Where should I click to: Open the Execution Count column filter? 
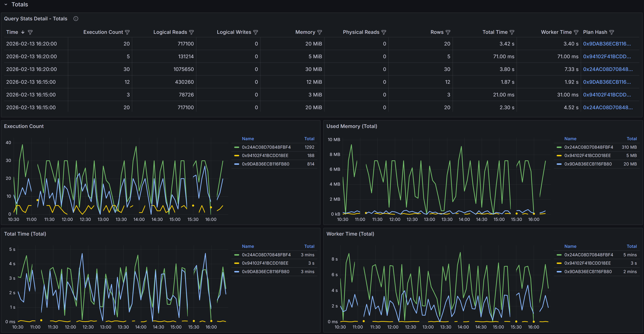coord(127,32)
